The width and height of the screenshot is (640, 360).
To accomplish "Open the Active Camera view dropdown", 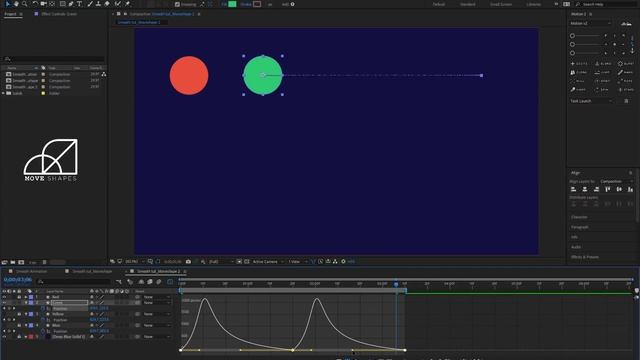I will 267,261.
